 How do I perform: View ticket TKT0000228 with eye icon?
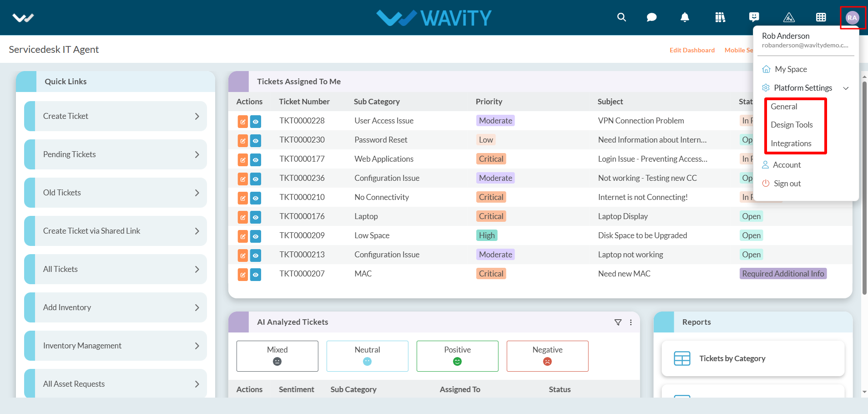256,122
